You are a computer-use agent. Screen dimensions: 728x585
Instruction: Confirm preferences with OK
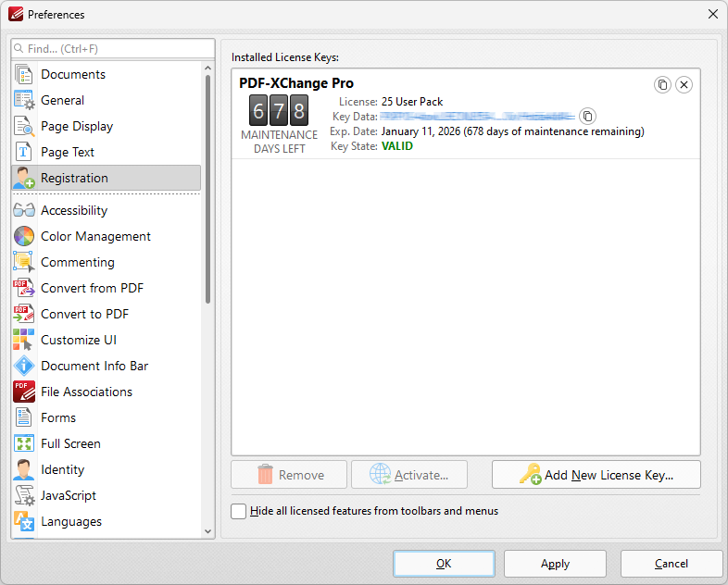tap(444, 564)
